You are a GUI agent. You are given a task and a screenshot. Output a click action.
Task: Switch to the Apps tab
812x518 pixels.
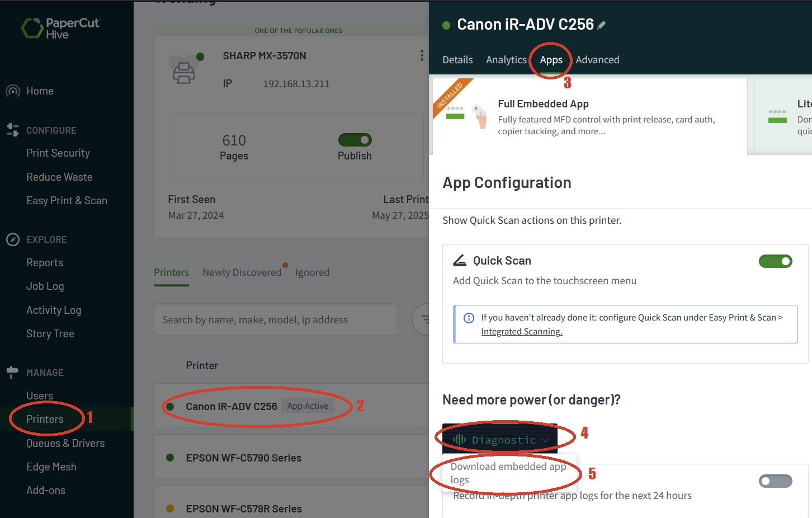click(551, 60)
